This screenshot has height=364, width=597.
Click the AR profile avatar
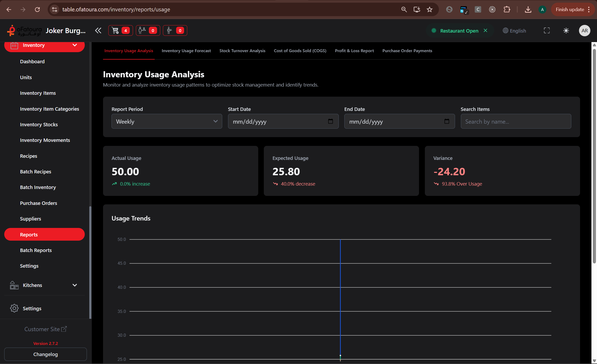tap(585, 30)
